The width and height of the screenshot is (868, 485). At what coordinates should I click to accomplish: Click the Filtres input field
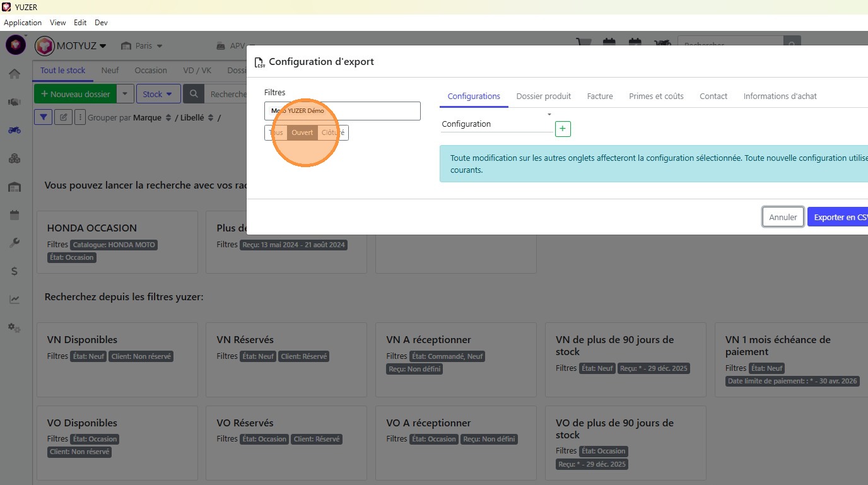click(342, 111)
